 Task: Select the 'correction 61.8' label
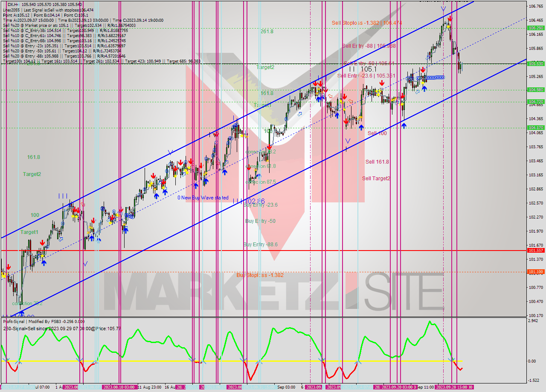pos(261,166)
